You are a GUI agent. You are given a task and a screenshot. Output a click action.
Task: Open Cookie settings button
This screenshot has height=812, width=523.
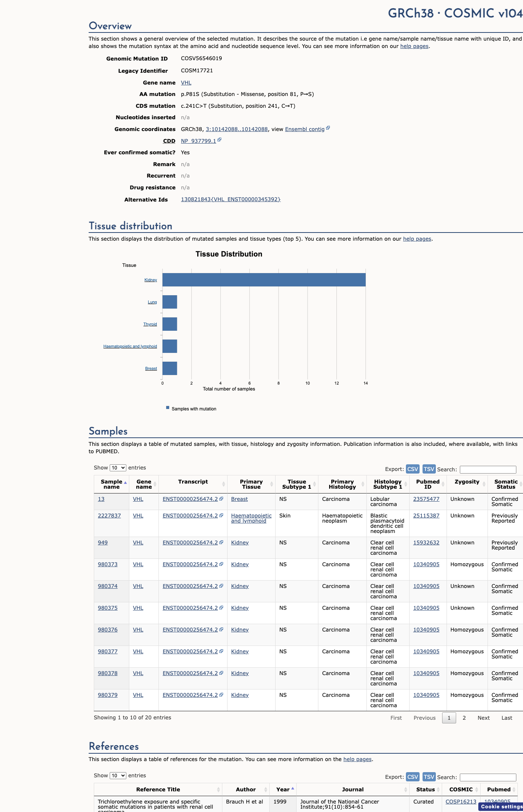click(x=501, y=807)
